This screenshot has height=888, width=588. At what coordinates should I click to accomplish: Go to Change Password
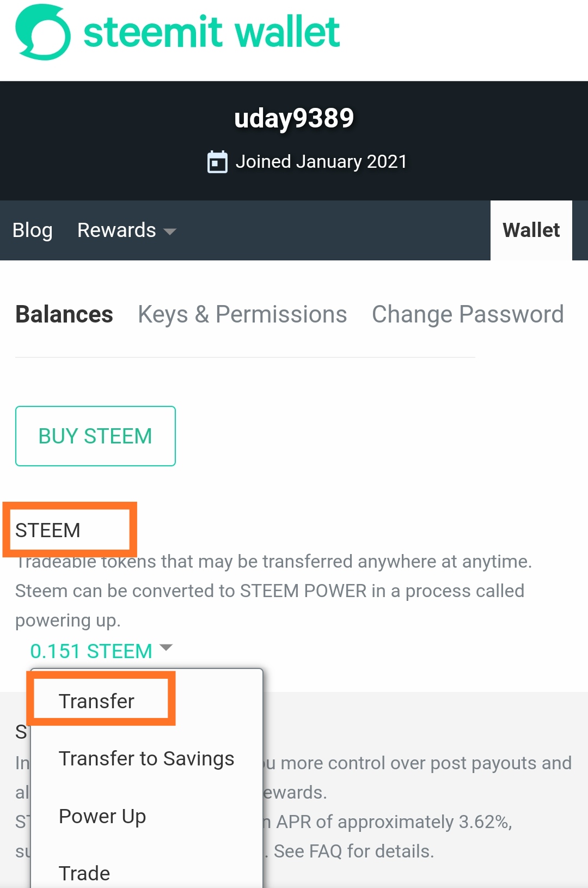467,314
